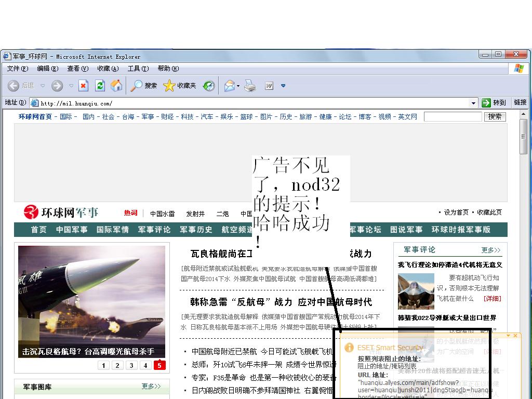Refresh the page via the toolbar icon

[100, 86]
